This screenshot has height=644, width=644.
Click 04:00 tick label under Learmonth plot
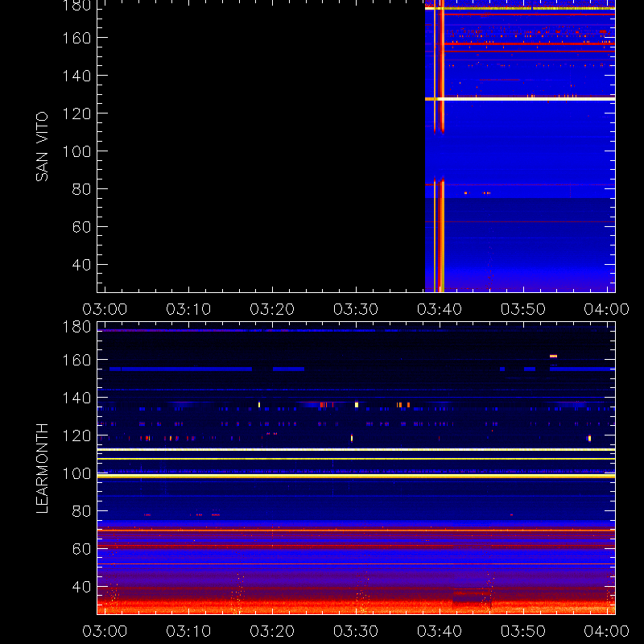point(607,631)
